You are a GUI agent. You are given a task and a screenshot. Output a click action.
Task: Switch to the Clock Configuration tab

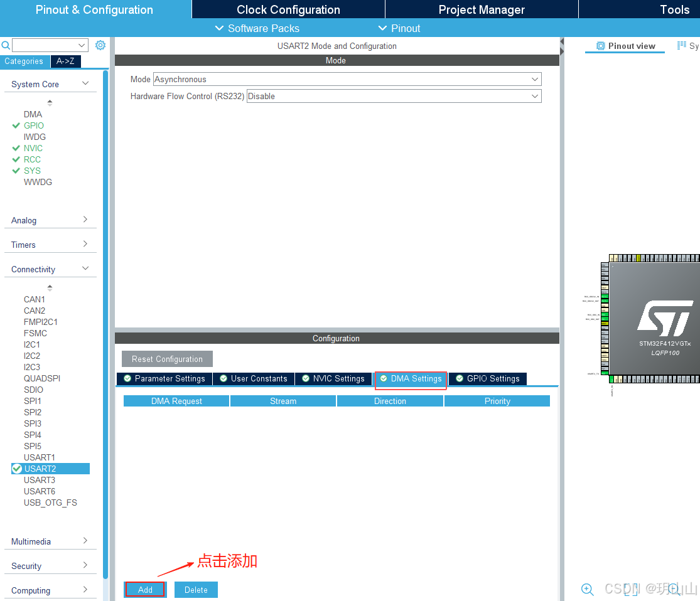pyautogui.click(x=288, y=9)
